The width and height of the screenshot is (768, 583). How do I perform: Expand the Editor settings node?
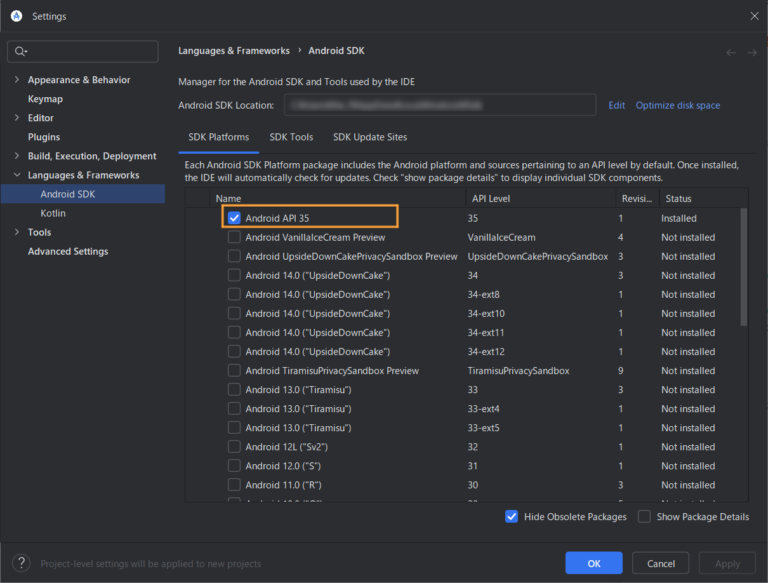tap(17, 118)
